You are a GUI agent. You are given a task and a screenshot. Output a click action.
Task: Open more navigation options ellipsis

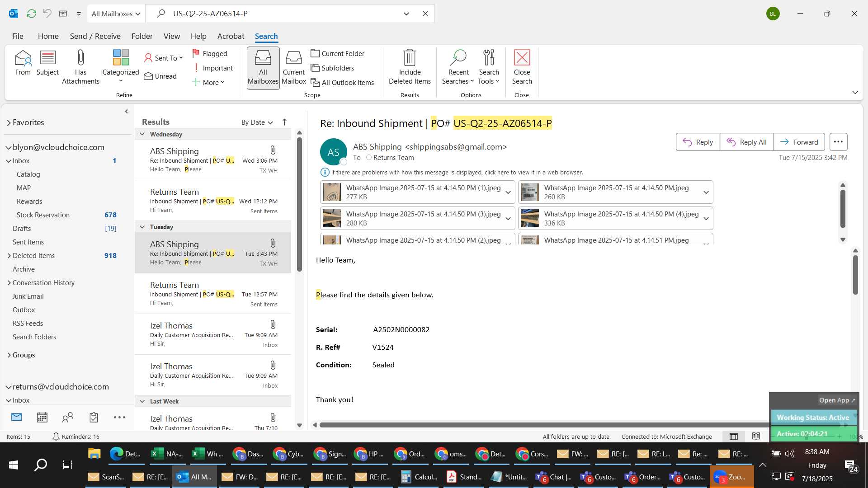pos(119,418)
